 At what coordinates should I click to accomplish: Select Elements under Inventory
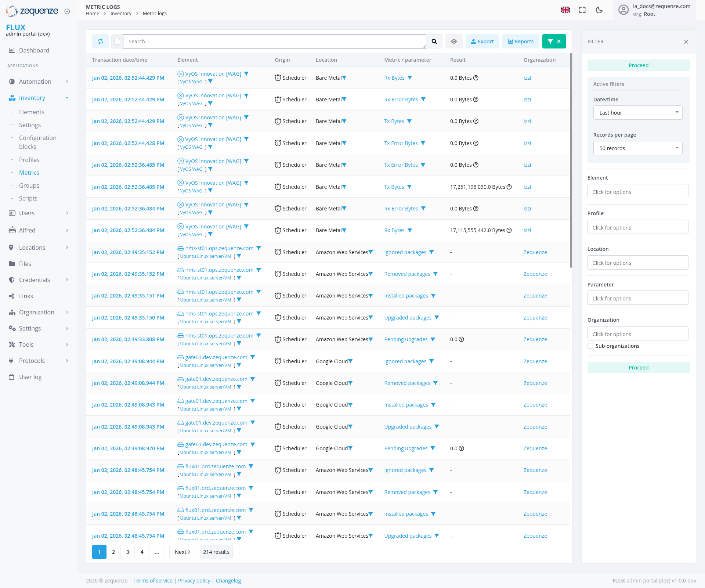coord(32,112)
